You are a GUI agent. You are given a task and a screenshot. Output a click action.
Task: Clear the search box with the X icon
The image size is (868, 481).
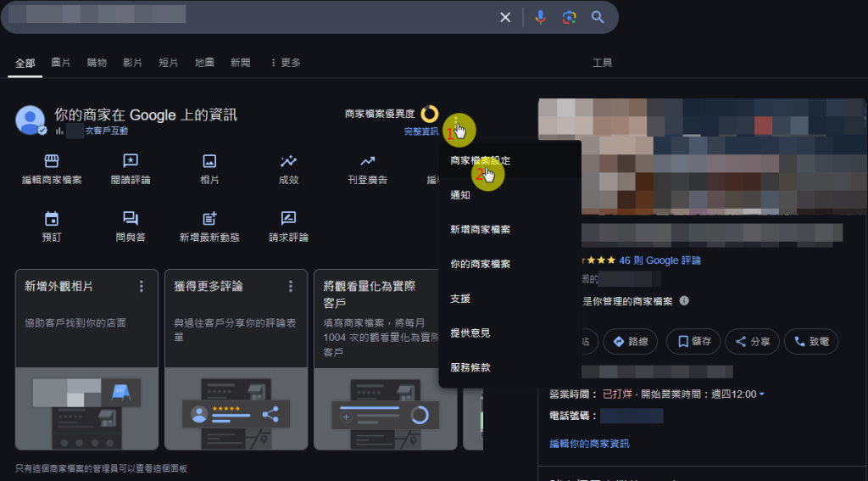[505, 17]
